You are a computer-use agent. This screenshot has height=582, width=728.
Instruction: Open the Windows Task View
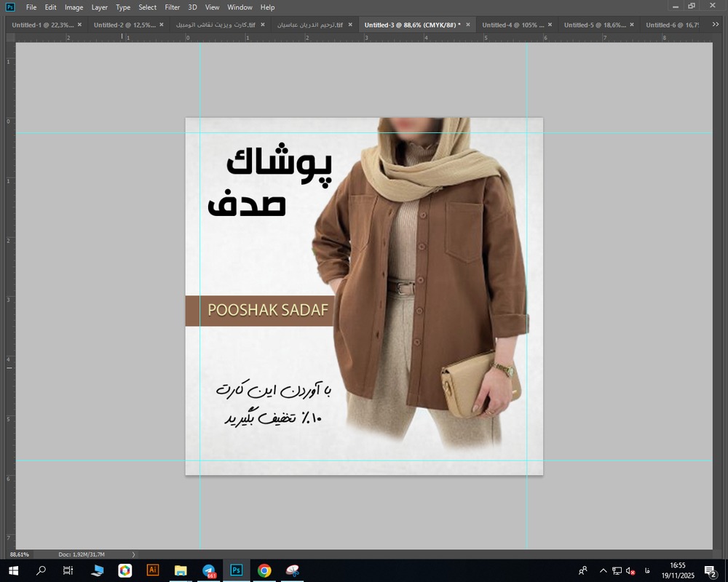pos(68,570)
